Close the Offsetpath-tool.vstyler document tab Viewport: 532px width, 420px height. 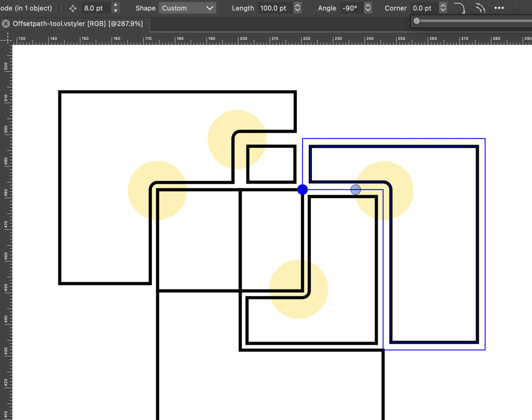coord(6,24)
